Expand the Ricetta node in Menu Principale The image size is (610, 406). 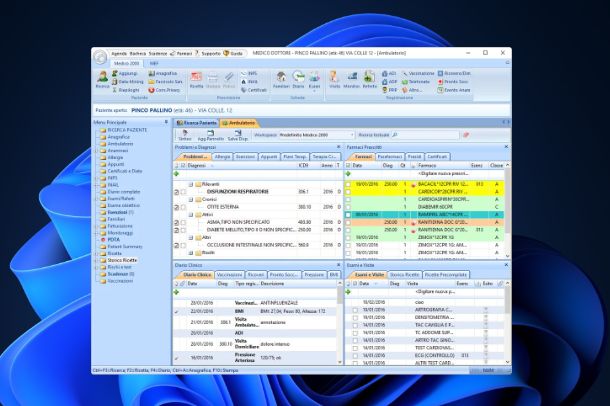tap(97, 254)
